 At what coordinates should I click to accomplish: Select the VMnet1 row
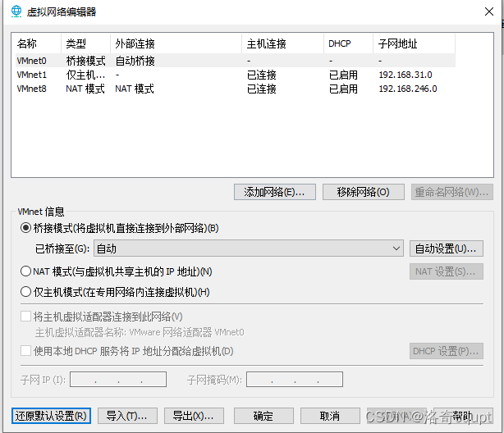coord(236,75)
